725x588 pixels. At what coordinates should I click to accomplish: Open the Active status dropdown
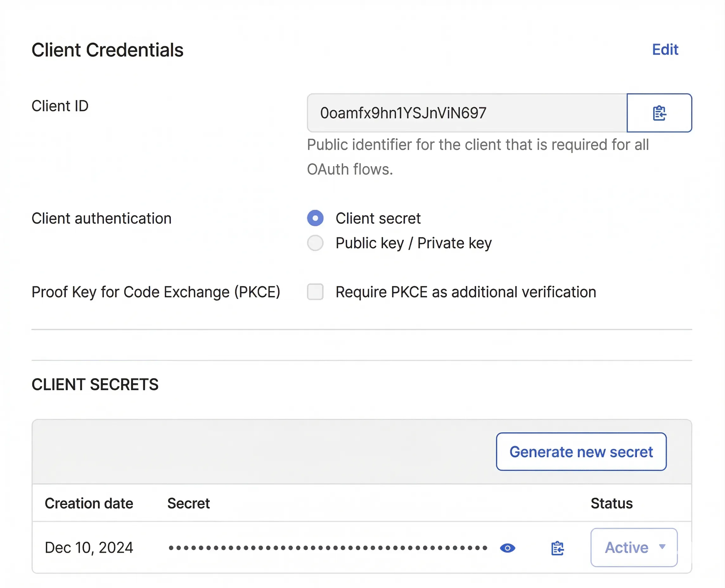tap(634, 547)
